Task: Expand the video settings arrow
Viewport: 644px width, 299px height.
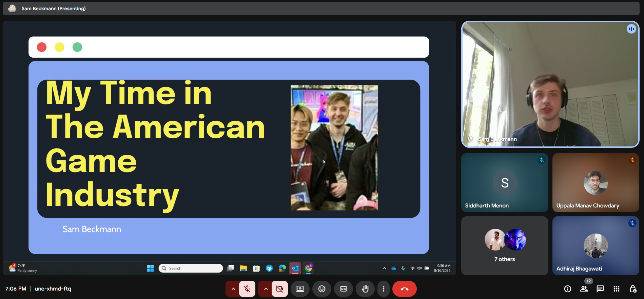Action: [x=266, y=289]
